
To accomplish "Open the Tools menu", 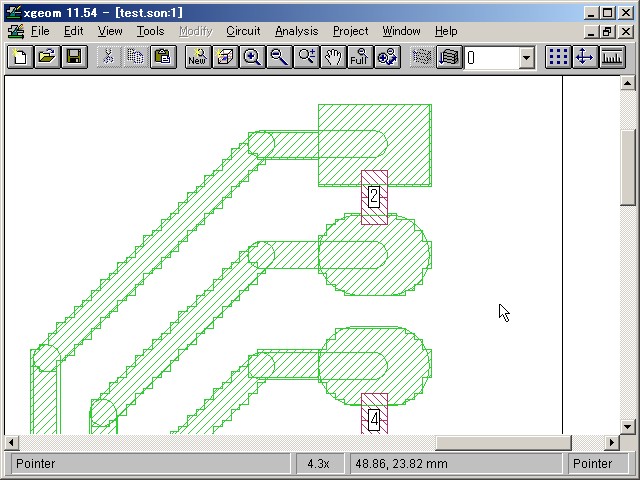I will pos(150,31).
